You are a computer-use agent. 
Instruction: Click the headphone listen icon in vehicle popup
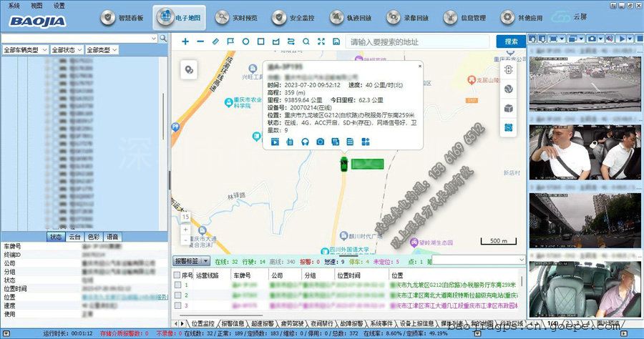(x=305, y=142)
